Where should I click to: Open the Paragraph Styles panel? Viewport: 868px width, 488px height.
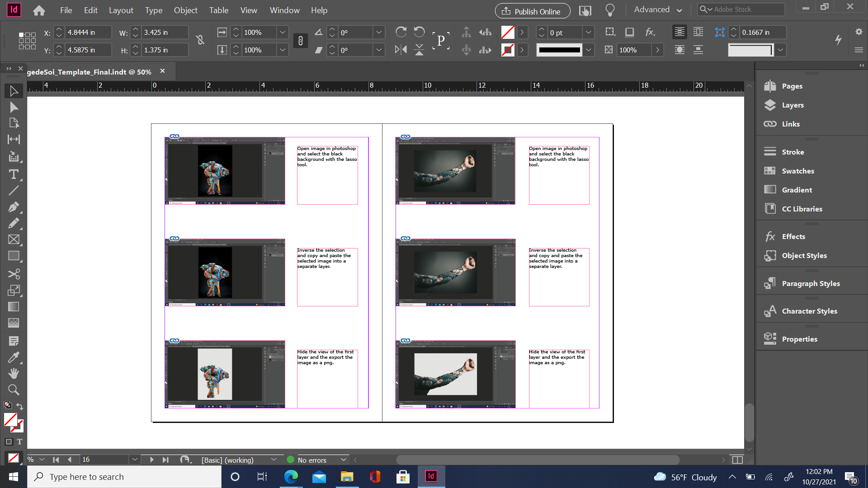click(811, 283)
